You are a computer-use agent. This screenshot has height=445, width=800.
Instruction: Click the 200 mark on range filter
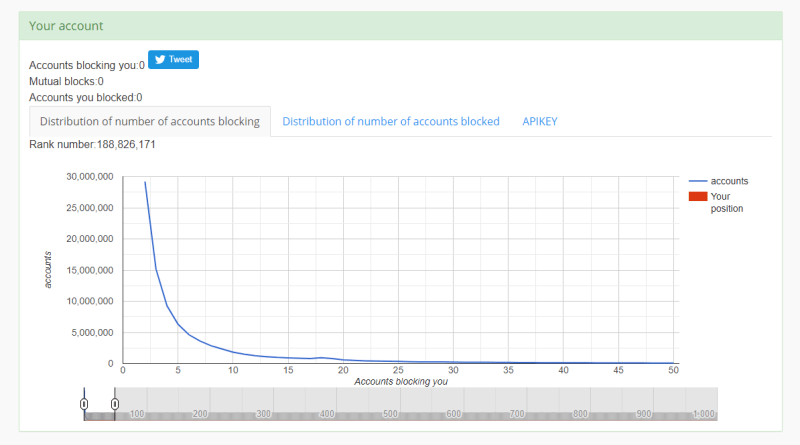(x=200, y=413)
